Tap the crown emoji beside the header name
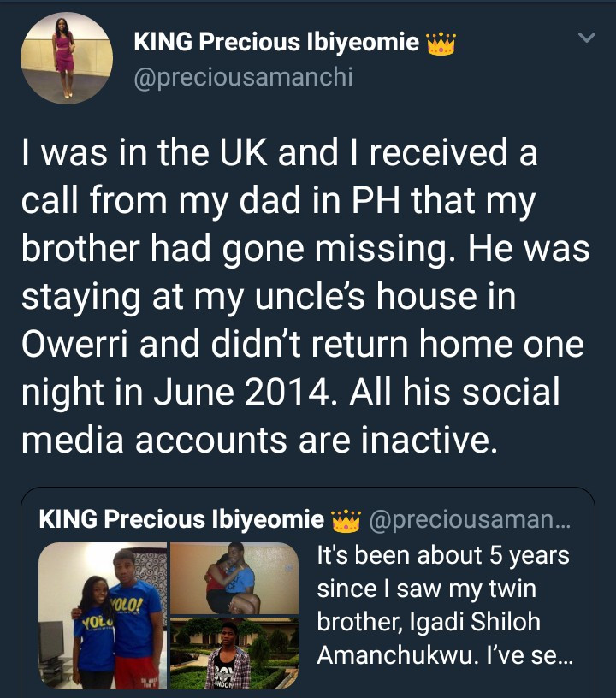The image size is (616, 698). point(441,42)
